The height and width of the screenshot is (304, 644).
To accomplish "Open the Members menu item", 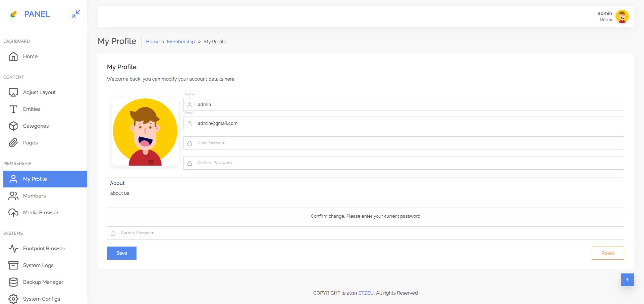I will pyautogui.click(x=34, y=196).
